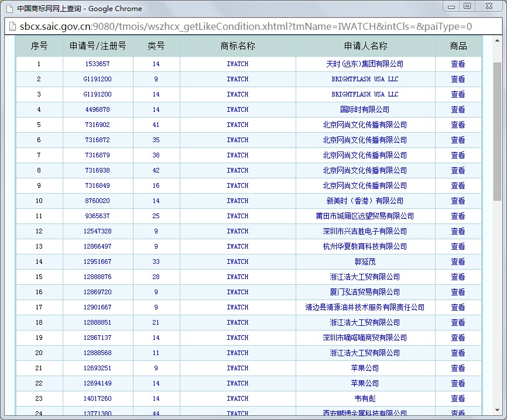
Task: Open BRIGHTFLASH USA LLC in row 3
Action: [365, 94]
